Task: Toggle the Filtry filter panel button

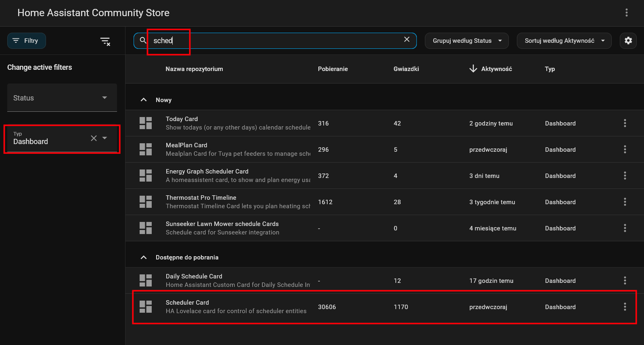Action: point(27,41)
